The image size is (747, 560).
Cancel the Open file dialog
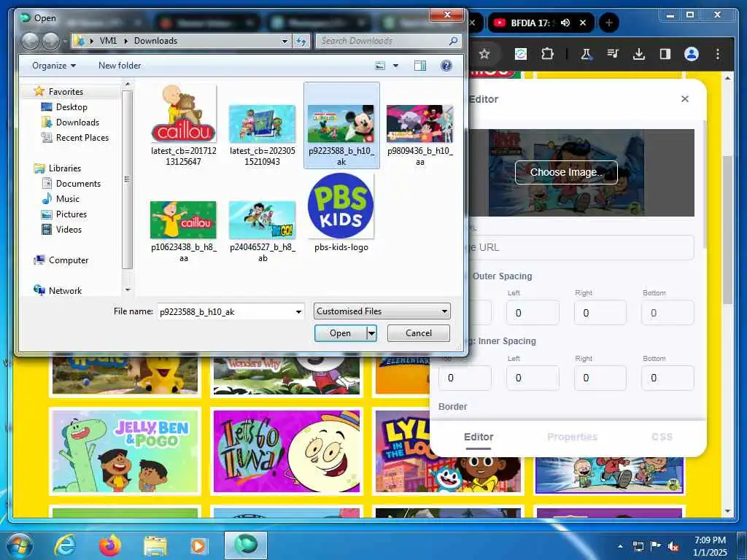(418, 333)
